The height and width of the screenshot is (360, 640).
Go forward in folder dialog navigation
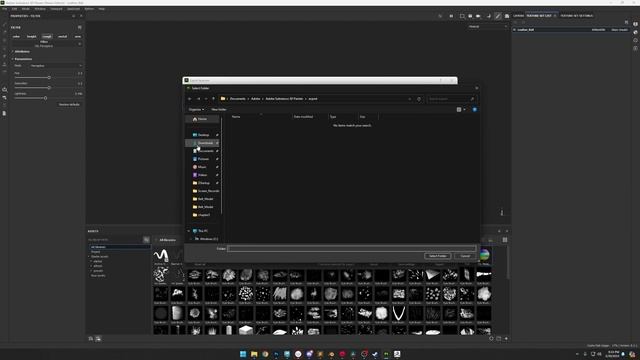coord(198,99)
